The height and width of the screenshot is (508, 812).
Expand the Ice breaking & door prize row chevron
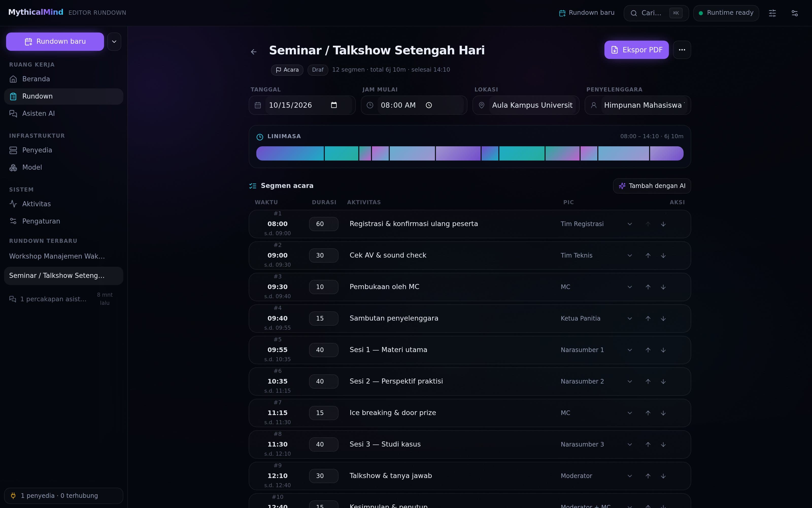pos(630,413)
